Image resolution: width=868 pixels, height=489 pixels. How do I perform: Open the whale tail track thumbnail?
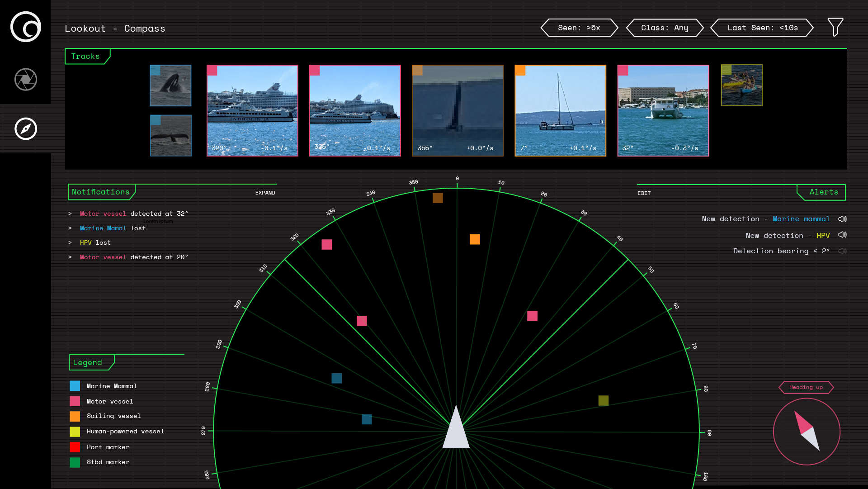[171, 135]
